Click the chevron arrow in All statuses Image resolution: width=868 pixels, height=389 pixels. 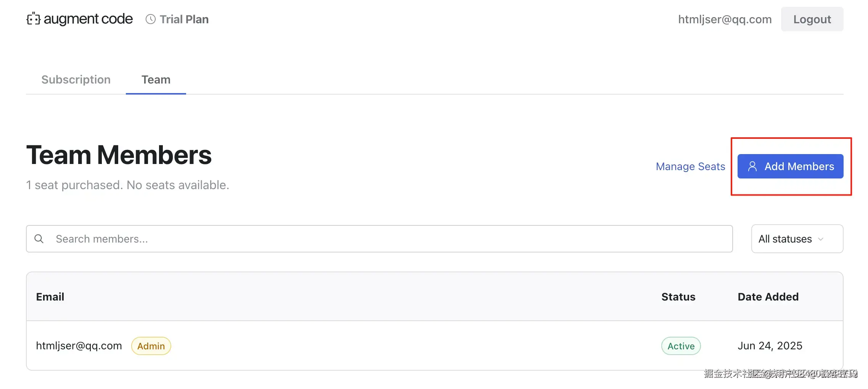pyautogui.click(x=821, y=239)
